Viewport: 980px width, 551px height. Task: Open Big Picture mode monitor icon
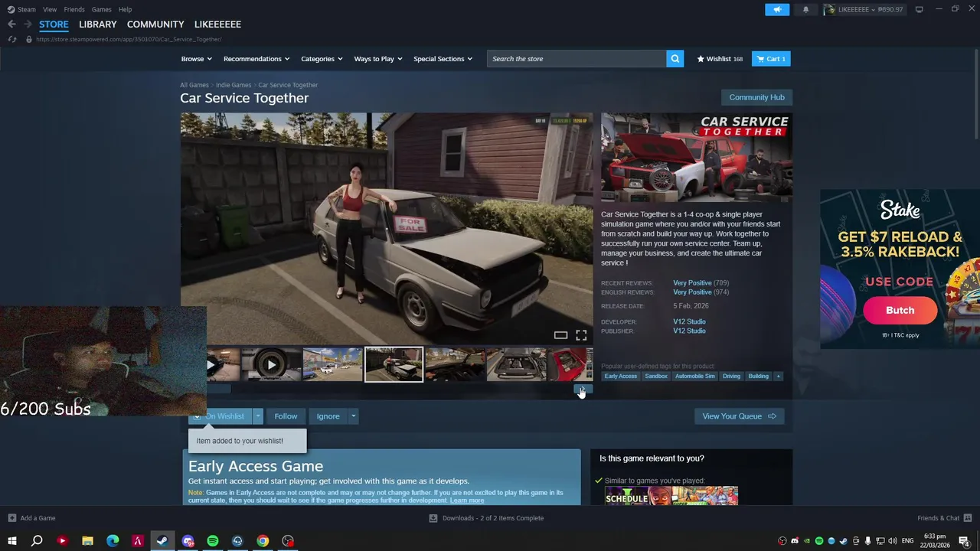pos(919,9)
